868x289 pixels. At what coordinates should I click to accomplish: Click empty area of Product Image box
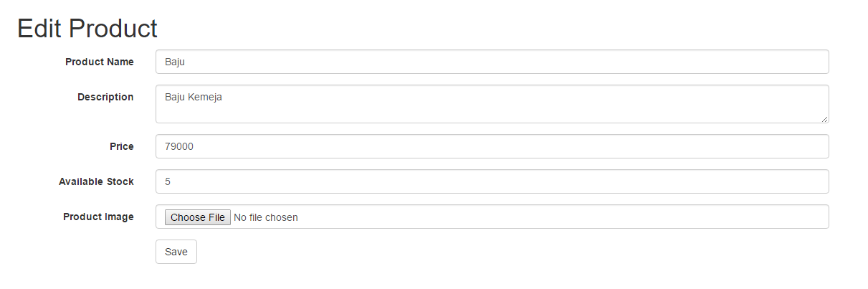tap(559, 217)
